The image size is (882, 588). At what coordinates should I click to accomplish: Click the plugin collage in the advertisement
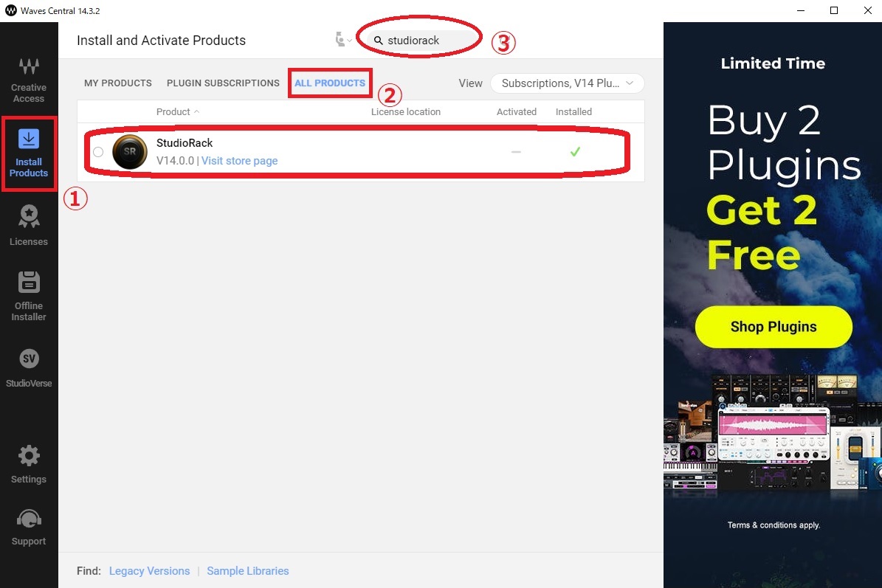(x=773, y=433)
